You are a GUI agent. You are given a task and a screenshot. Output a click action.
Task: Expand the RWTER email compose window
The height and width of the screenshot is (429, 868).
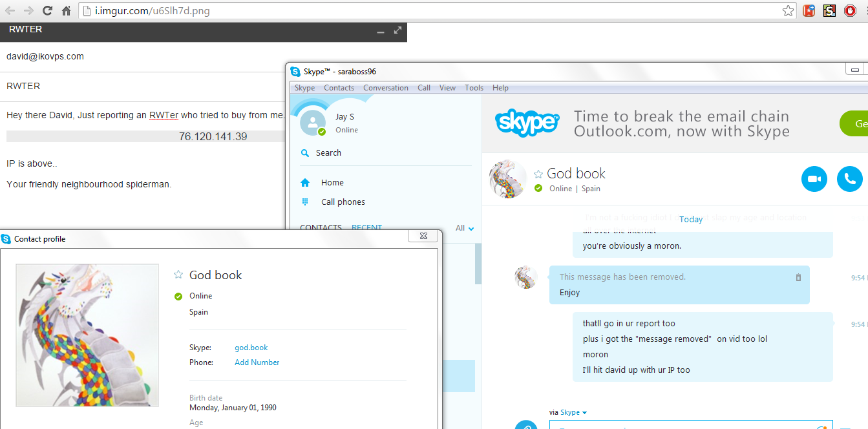pos(397,30)
